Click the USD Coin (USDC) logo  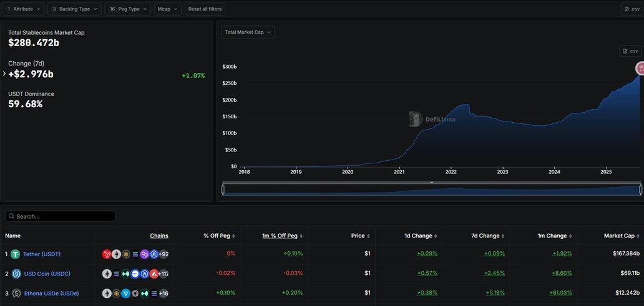pyautogui.click(x=16, y=274)
